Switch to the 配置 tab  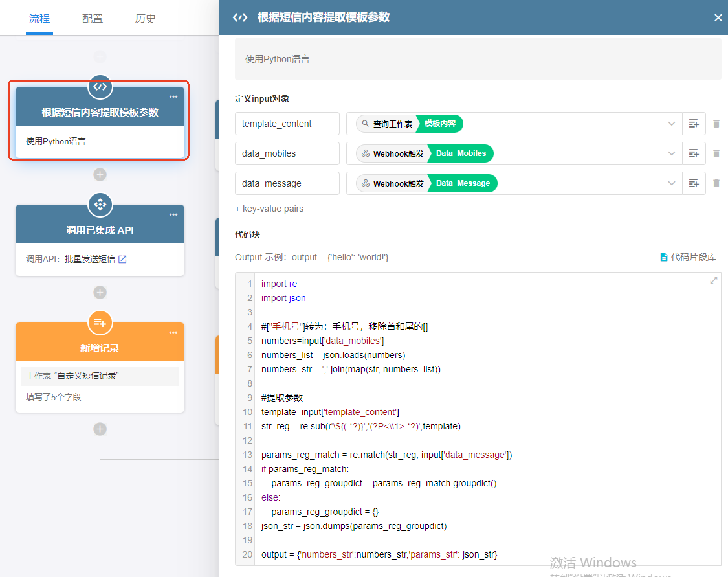tap(93, 18)
